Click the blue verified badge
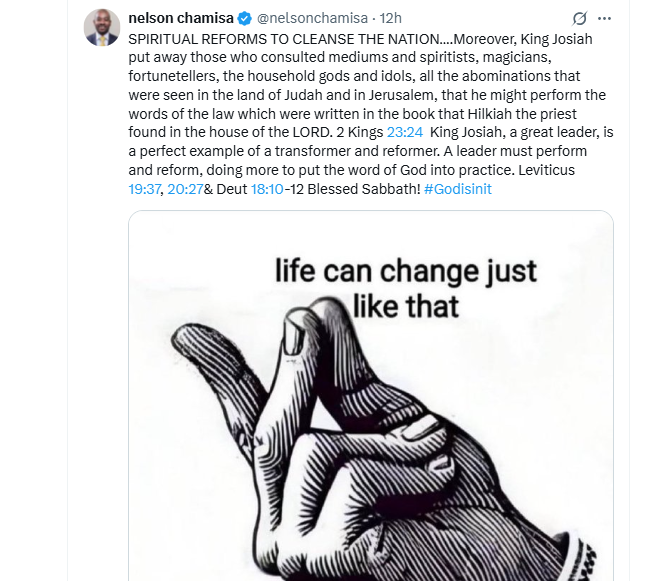The image size is (654, 581). 244,18
